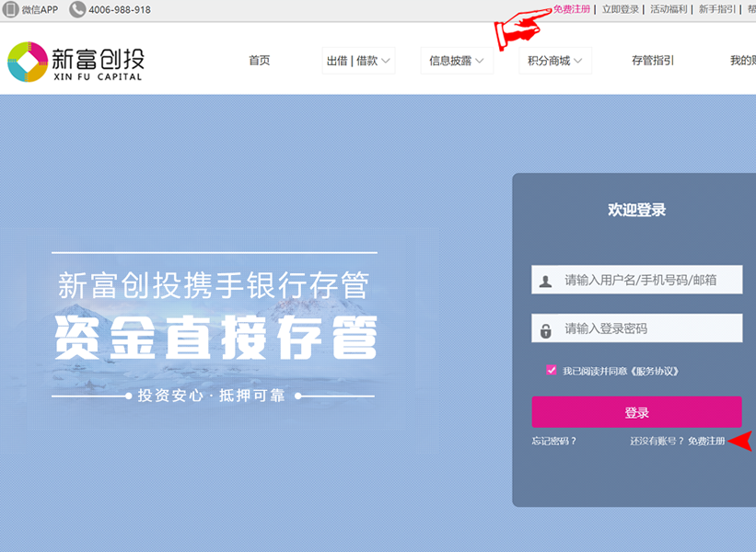Open the 信息披露 menu

(x=457, y=61)
